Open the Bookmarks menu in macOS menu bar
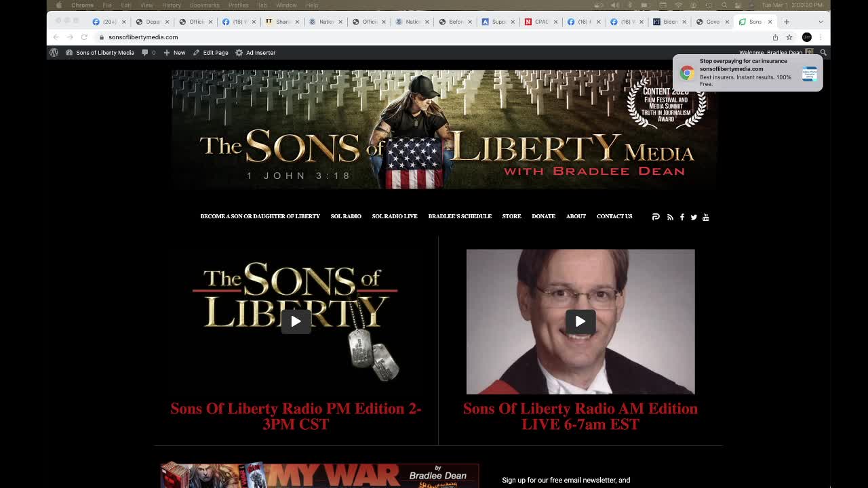 204,5
